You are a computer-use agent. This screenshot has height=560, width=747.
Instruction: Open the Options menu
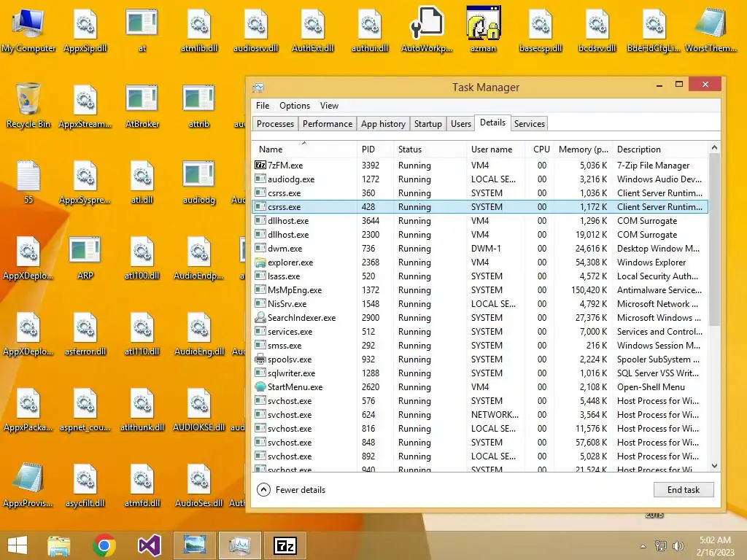click(295, 106)
